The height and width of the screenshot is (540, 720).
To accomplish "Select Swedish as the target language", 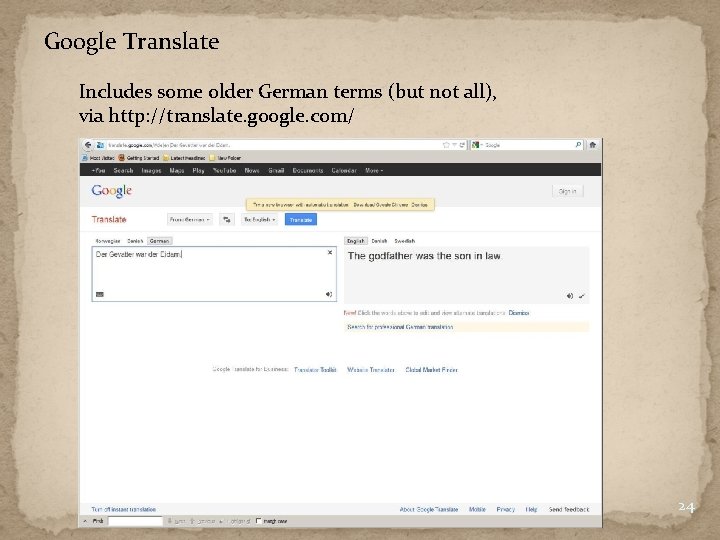I will tap(405, 241).
